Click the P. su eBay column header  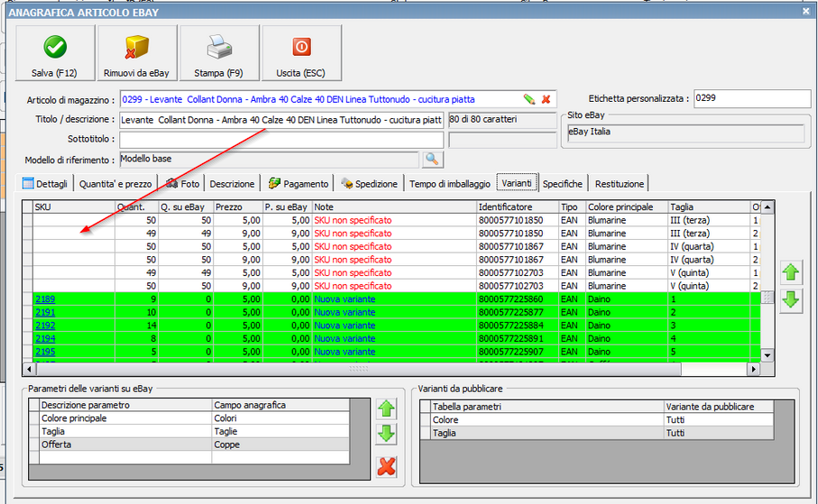click(x=287, y=207)
